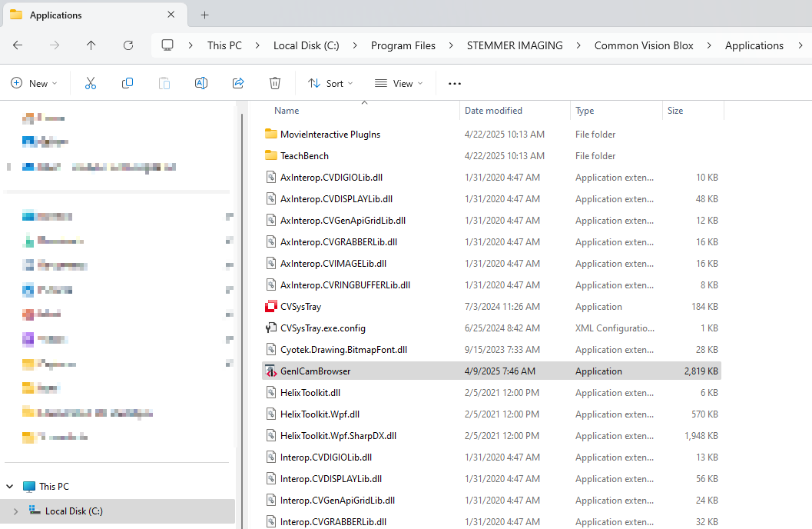Go up one folder level
Screen dimensions: 812x529
91,45
